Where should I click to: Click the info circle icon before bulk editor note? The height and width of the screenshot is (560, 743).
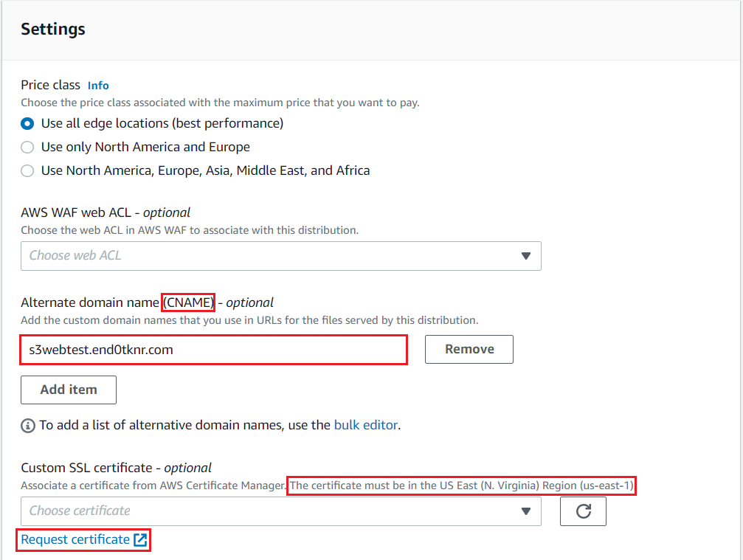(x=28, y=426)
